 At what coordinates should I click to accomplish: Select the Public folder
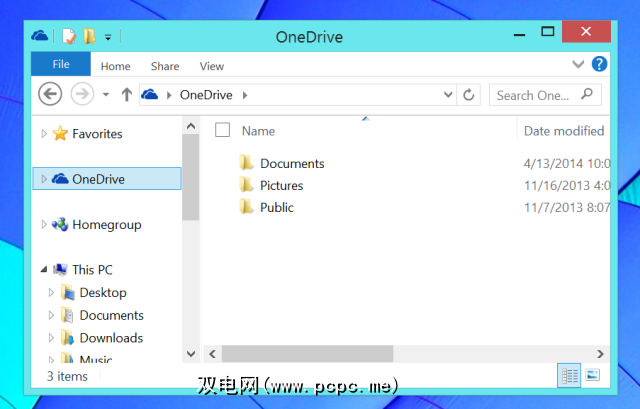(277, 207)
